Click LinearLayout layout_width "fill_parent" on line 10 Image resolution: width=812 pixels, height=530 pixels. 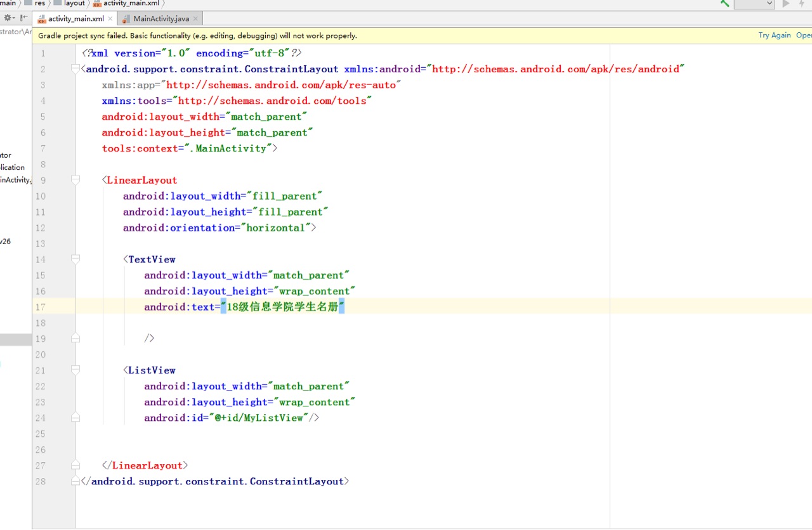[285, 196]
